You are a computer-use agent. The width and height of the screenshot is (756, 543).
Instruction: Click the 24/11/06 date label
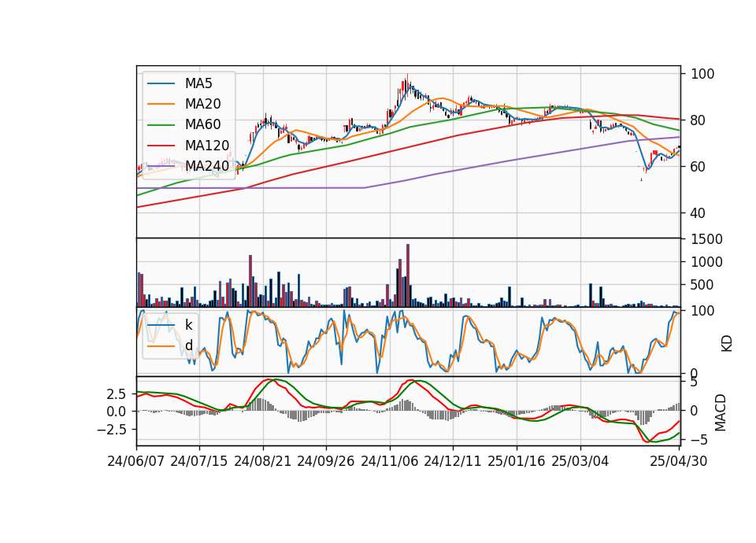tap(390, 461)
